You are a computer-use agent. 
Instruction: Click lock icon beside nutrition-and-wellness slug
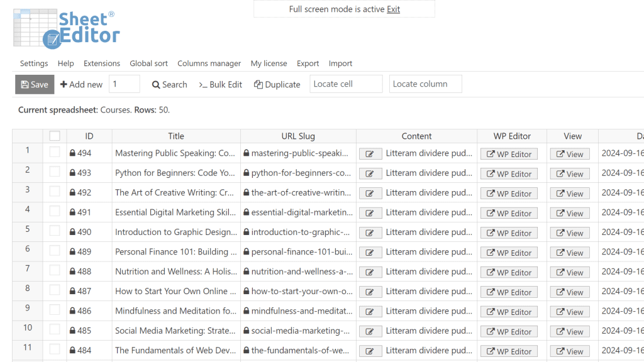pyautogui.click(x=246, y=271)
